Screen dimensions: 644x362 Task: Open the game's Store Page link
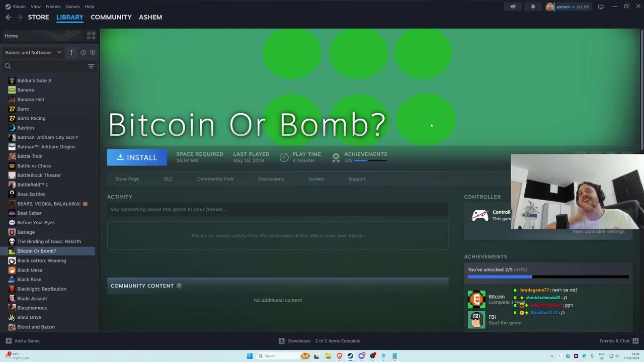(x=127, y=179)
